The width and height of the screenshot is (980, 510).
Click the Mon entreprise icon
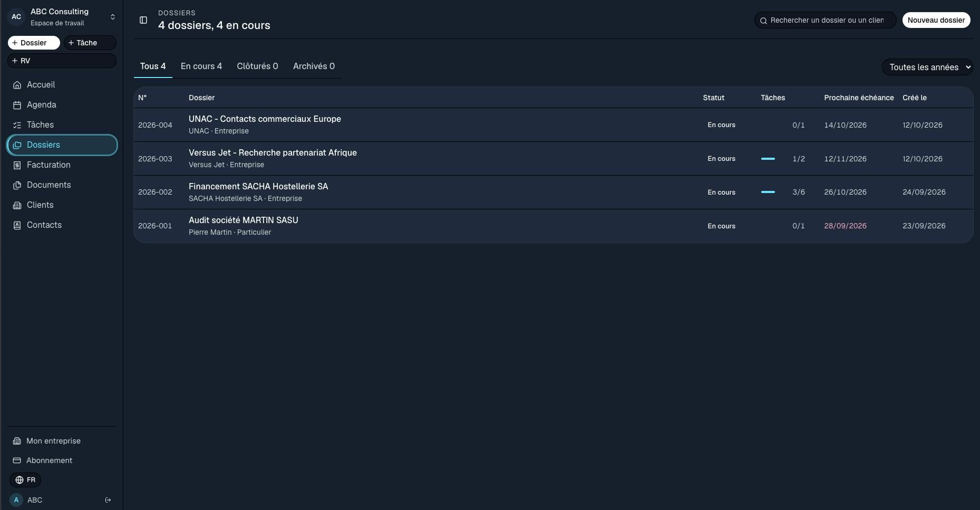[17, 441]
